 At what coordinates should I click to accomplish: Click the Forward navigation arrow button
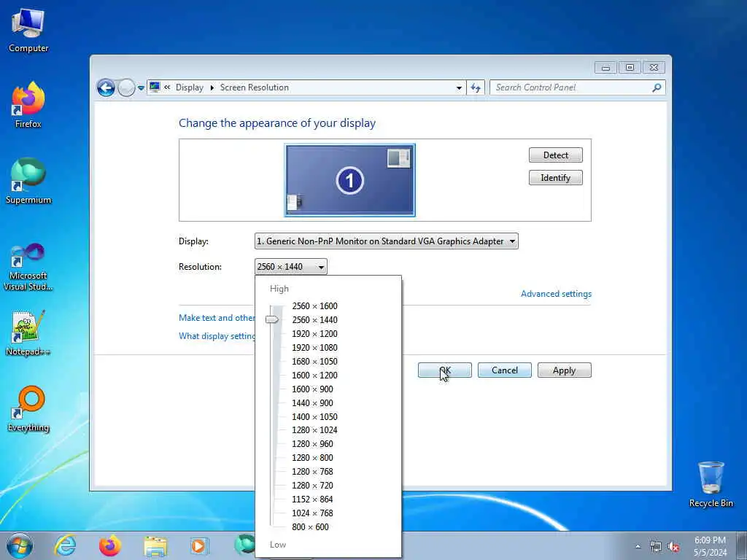126,87
